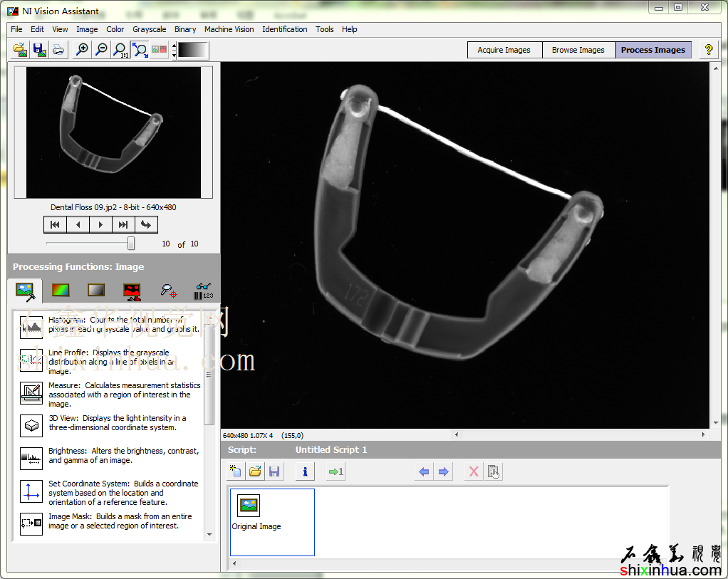
Task: Open the Binary processing functions palette
Action: 132,290
